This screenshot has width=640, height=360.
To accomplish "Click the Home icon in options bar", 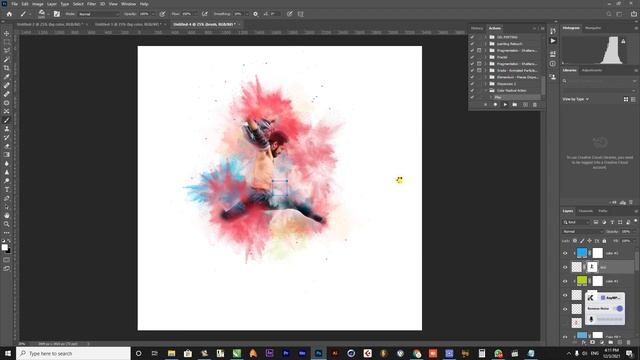I will click(x=9, y=14).
